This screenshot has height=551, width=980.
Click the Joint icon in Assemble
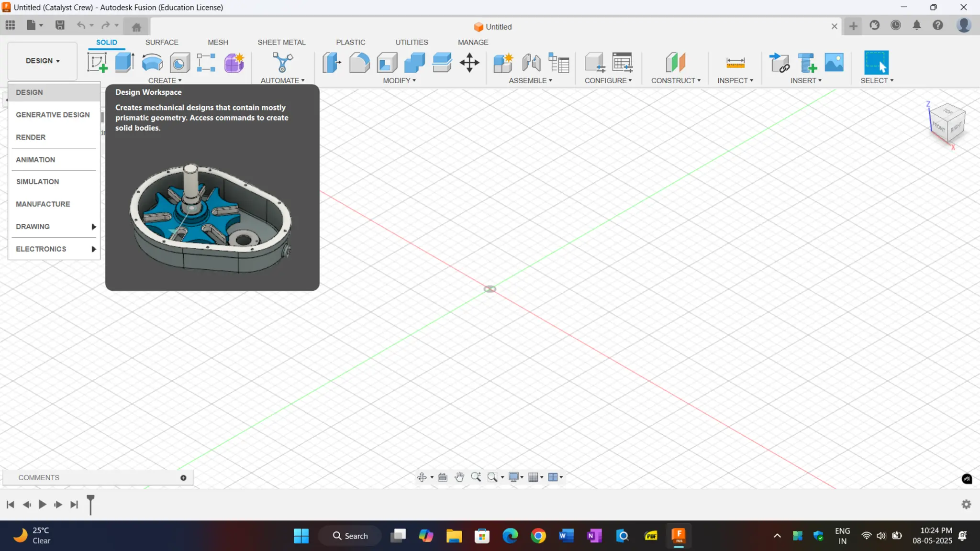(x=531, y=63)
